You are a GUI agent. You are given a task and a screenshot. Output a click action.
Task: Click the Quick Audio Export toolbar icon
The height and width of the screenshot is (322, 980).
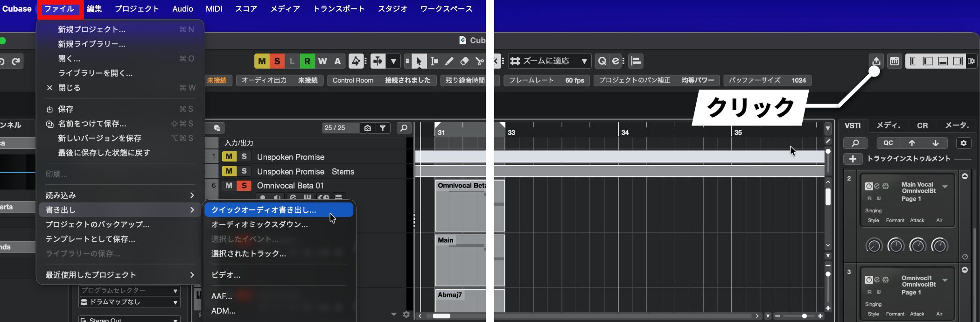tap(876, 61)
